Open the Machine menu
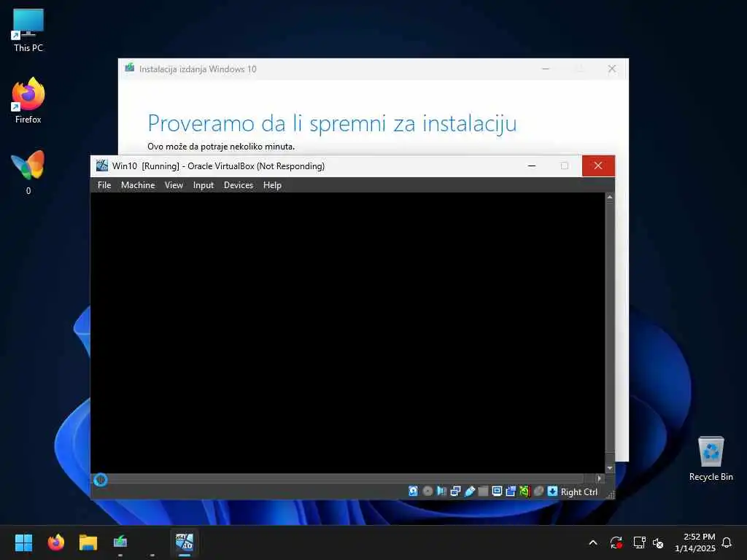The image size is (747, 560). [138, 184]
